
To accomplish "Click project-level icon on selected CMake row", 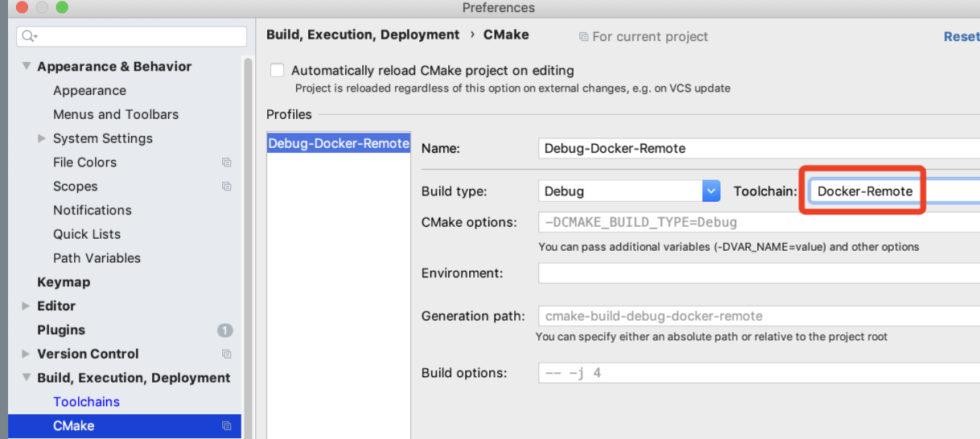I will coord(227,426).
